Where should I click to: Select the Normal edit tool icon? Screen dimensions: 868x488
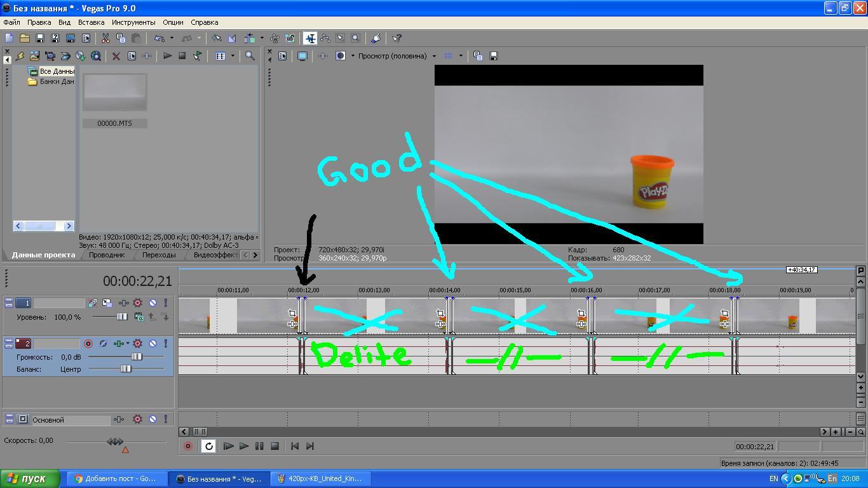[x=310, y=38]
